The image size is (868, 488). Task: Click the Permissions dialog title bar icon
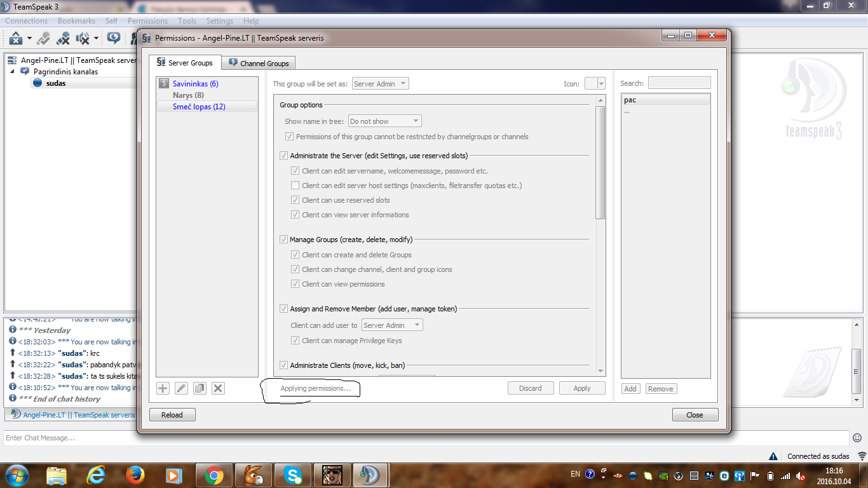[x=146, y=38]
